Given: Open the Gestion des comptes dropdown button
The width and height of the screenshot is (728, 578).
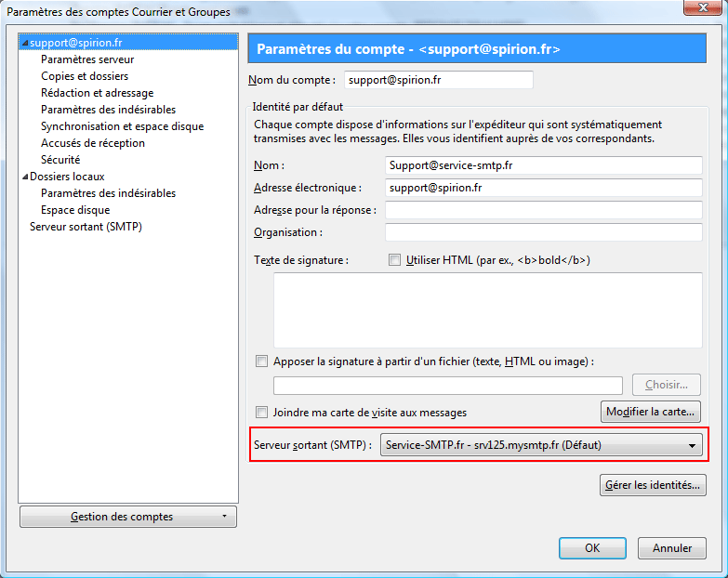Looking at the screenshot, I should coord(128,517).
